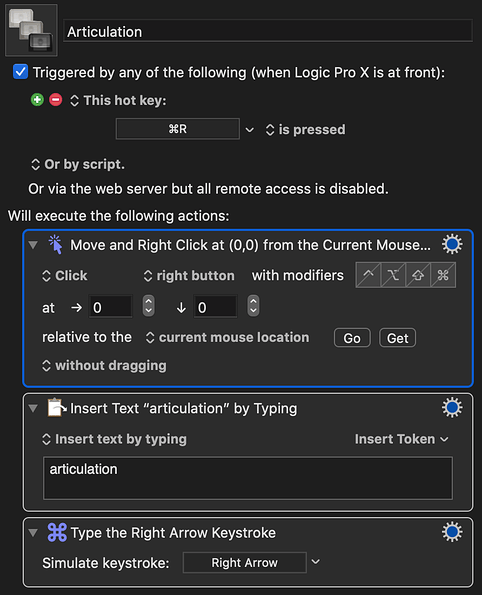Click the horizontal offset stepper
The height and width of the screenshot is (595, 482).
point(148,306)
